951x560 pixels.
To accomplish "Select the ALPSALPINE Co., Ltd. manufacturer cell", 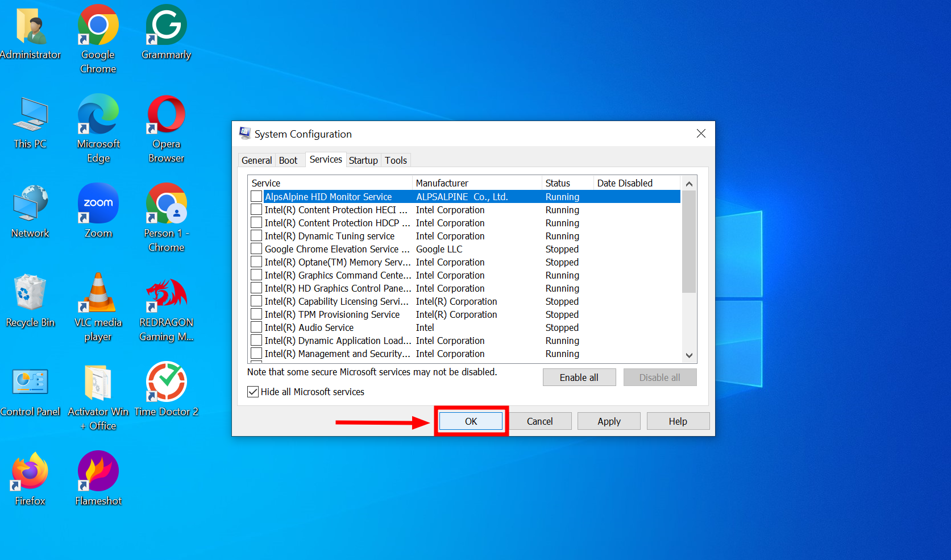I will pos(462,197).
